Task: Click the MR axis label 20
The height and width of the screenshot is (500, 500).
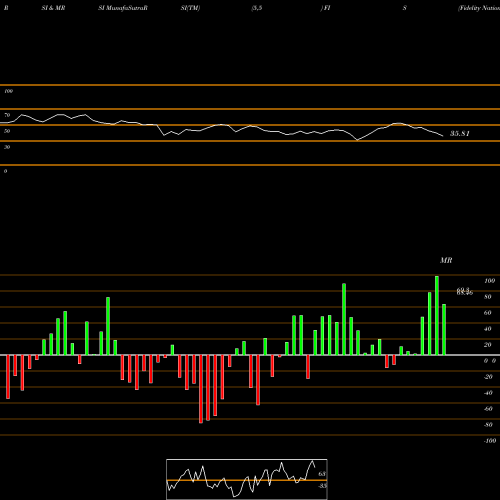Action: tap(488, 345)
